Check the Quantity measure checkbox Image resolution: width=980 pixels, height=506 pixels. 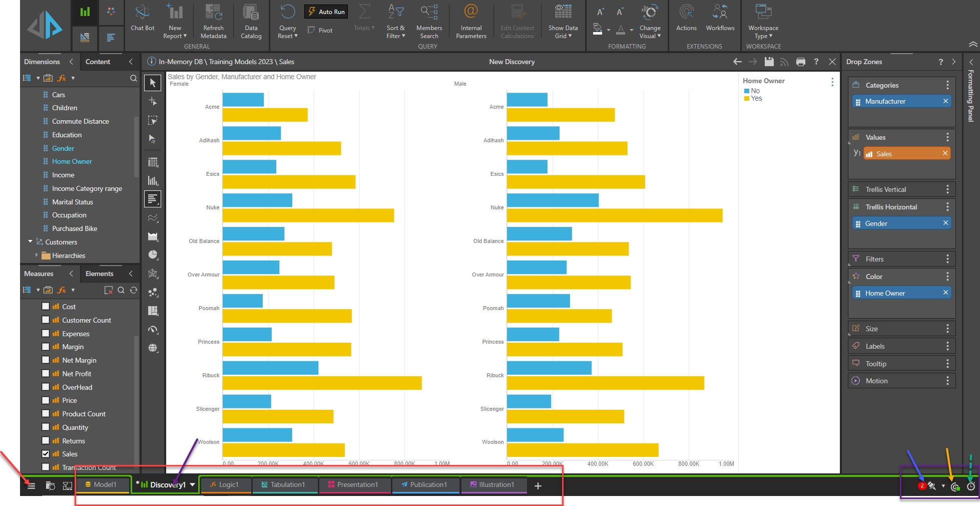click(46, 427)
